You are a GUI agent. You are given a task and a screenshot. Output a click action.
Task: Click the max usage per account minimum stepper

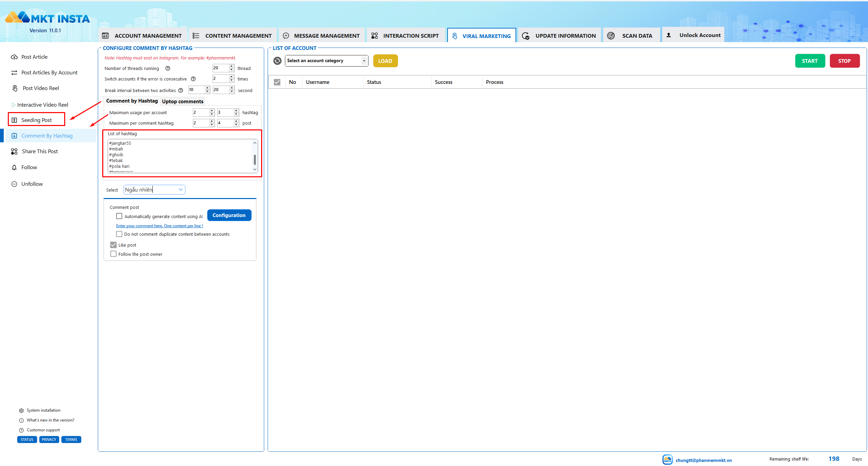click(212, 112)
